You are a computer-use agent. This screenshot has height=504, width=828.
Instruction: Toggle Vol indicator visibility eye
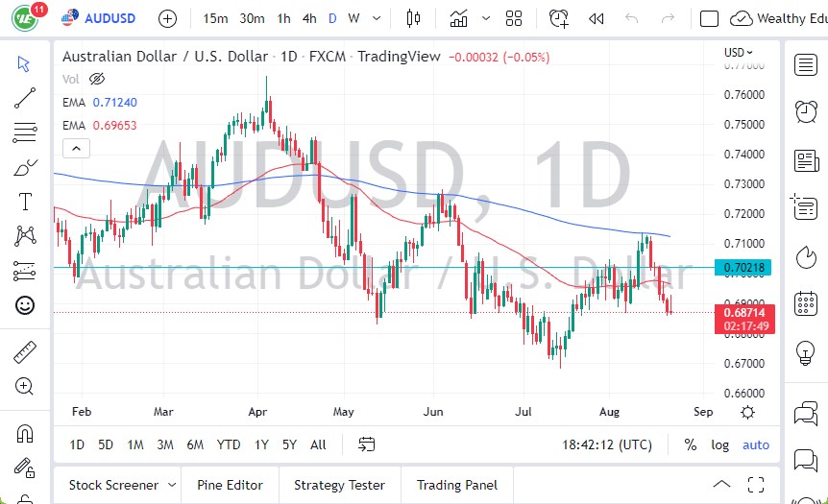(96, 79)
